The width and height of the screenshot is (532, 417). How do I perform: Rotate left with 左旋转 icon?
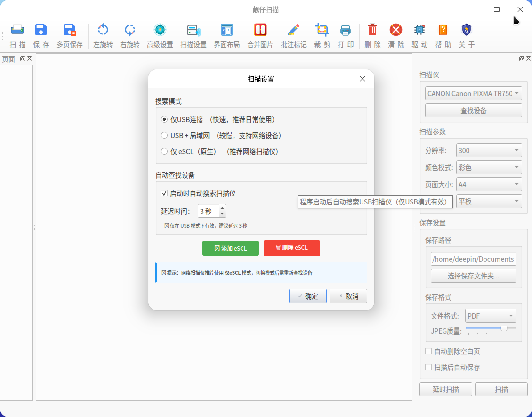[103, 30]
